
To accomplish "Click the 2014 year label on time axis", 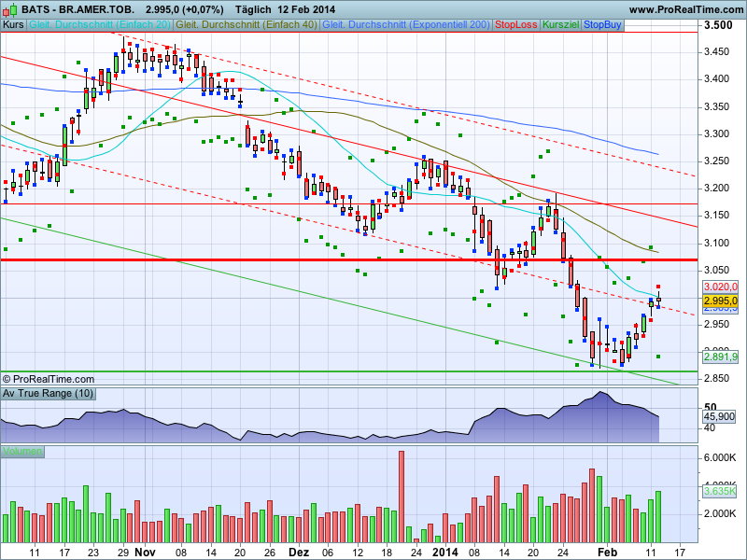I will [x=445, y=553].
